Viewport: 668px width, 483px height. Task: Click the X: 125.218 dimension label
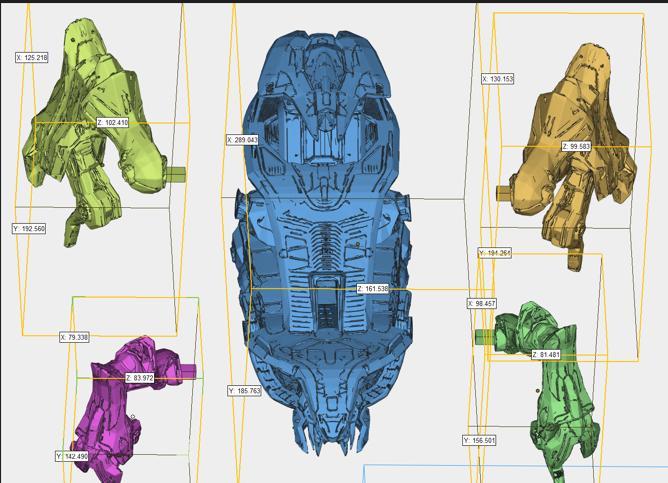[32, 58]
